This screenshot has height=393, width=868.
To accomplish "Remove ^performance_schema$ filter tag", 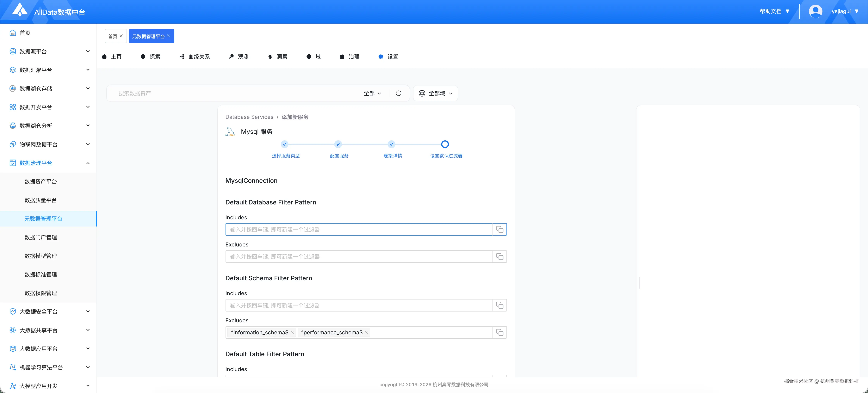I will coord(366,332).
